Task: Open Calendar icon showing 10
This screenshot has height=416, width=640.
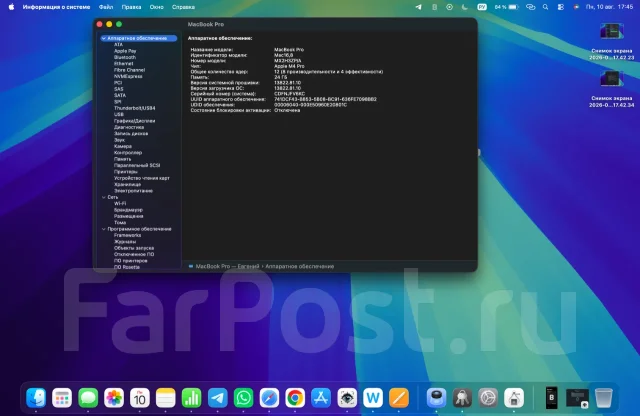Action: tap(140, 398)
